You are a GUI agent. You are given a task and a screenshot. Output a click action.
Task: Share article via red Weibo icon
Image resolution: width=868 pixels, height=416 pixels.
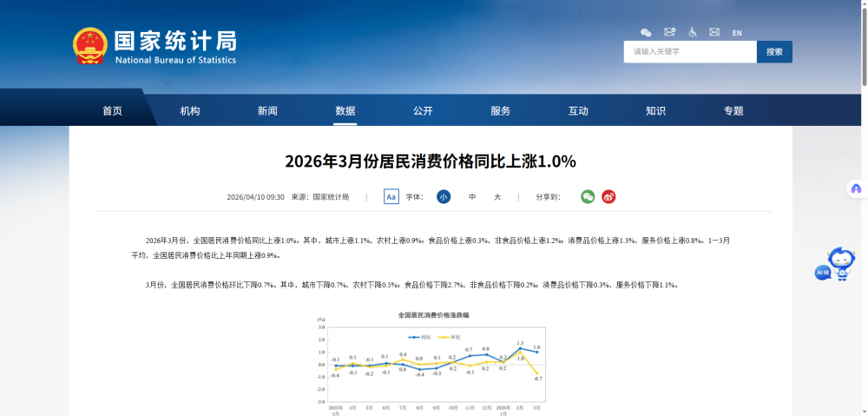tap(608, 197)
